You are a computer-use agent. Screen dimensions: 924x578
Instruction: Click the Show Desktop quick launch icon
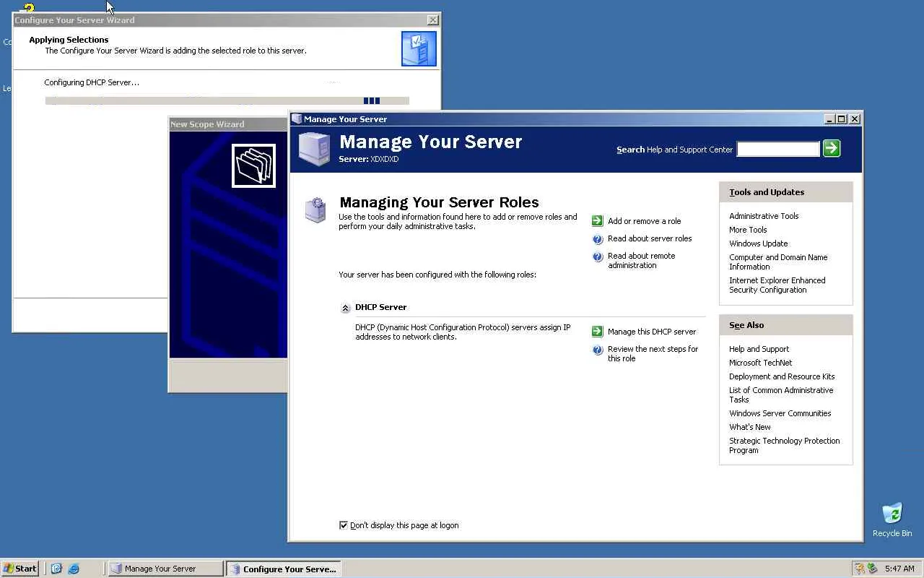56,569
